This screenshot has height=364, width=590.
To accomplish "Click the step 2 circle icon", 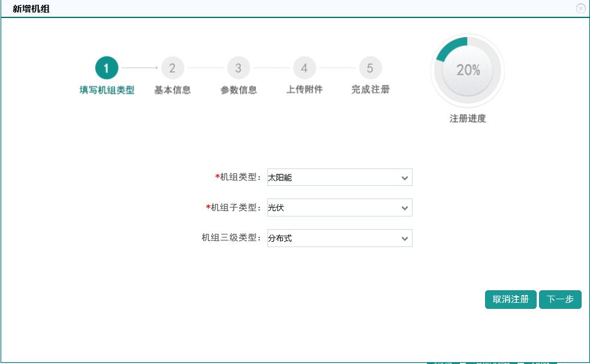I will click(x=173, y=68).
